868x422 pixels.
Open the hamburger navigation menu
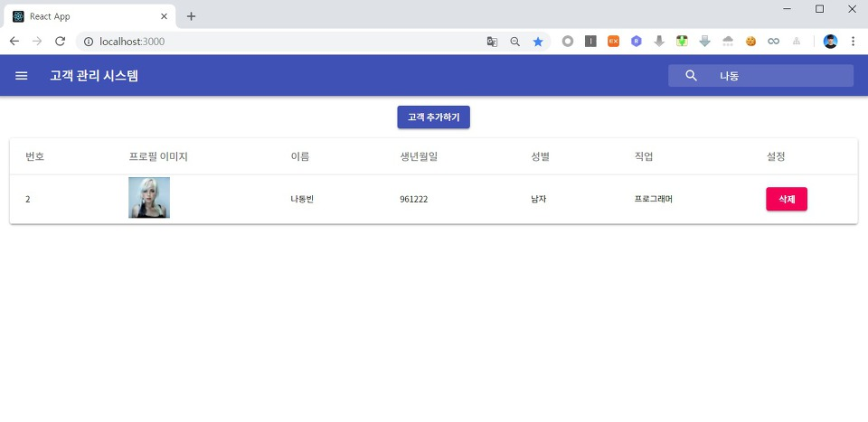22,76
